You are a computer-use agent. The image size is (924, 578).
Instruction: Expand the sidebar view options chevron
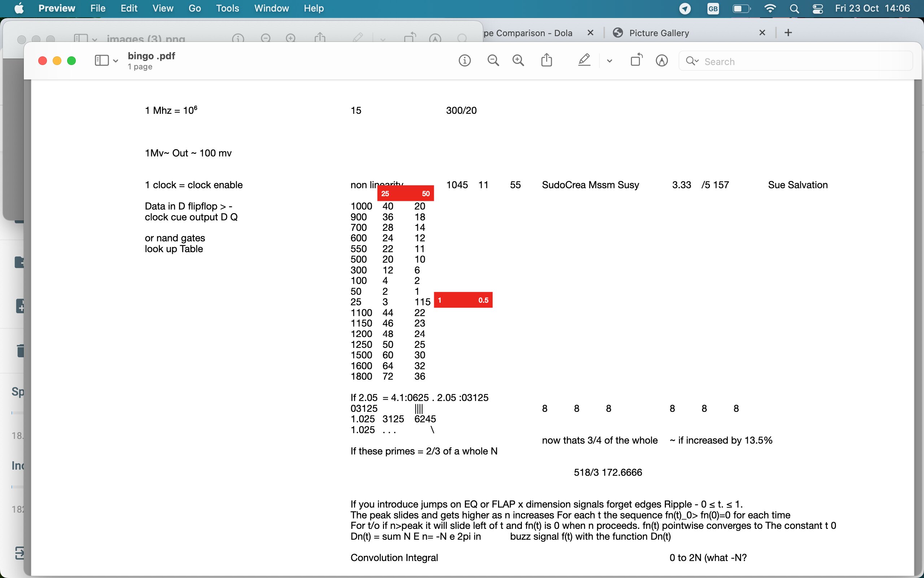coord(115,61)
